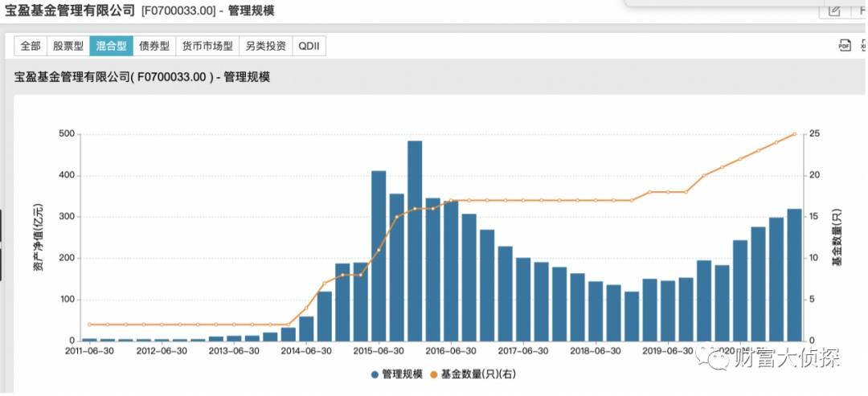Switch to the 股票型 tab
This screenshot has width=868, height=396.
[x=68, y=46]
